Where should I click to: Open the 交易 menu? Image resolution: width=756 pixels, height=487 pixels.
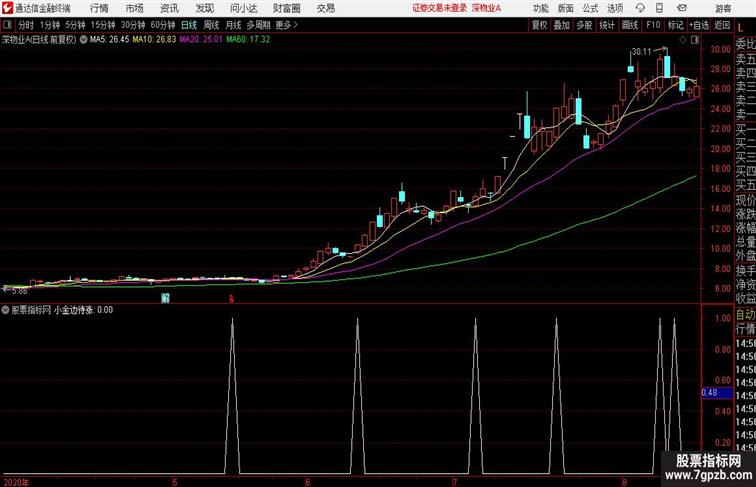(325, 8)
